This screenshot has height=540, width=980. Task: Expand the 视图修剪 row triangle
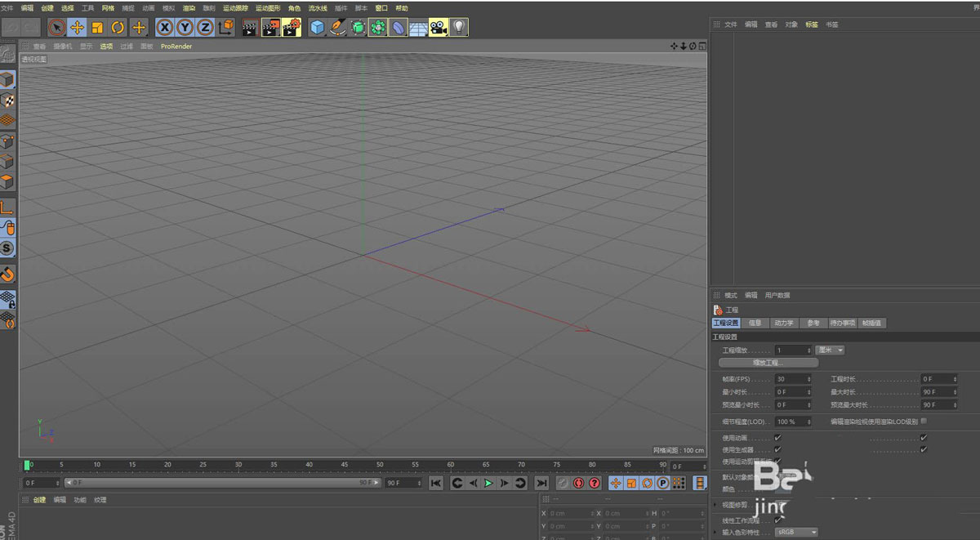click(x=715, y=505)
